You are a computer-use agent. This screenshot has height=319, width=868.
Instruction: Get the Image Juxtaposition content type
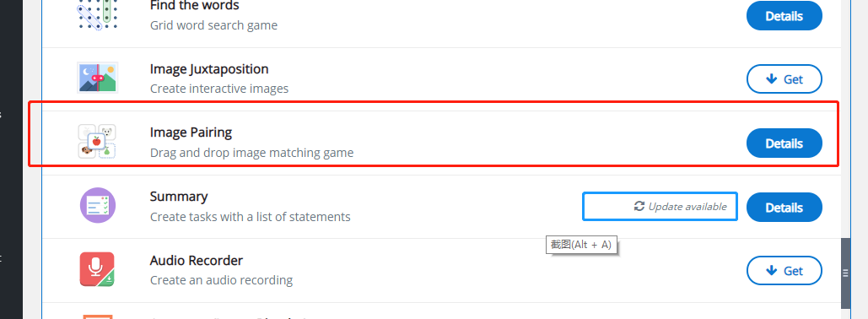784,79
